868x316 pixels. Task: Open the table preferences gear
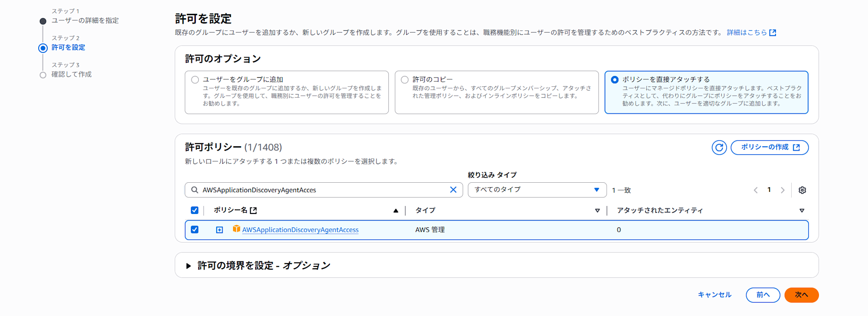tap(802, 190)
